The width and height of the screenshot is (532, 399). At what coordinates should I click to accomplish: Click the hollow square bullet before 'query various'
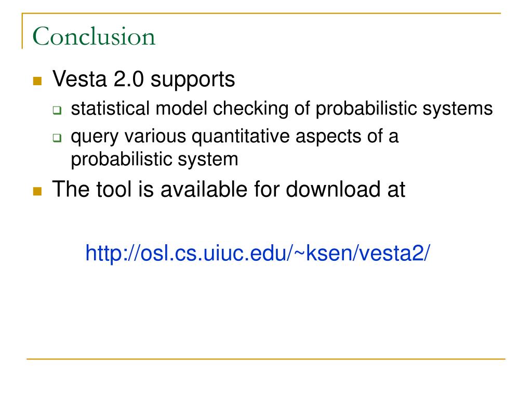tap(57, 138)
